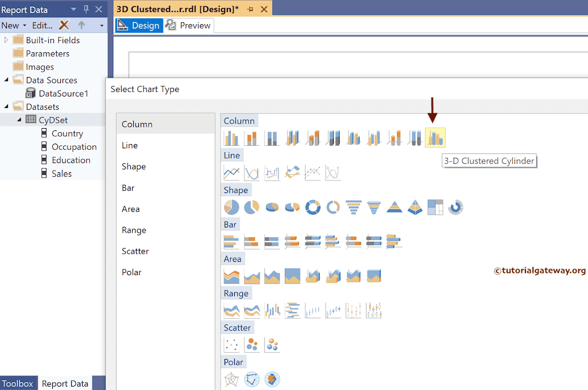
Task: Select the Report Data bottom tab
Action: point(65,383)
